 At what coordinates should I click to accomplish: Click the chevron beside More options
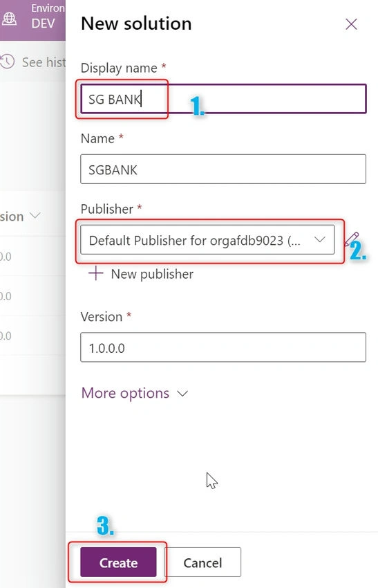(x=182, y=394)
